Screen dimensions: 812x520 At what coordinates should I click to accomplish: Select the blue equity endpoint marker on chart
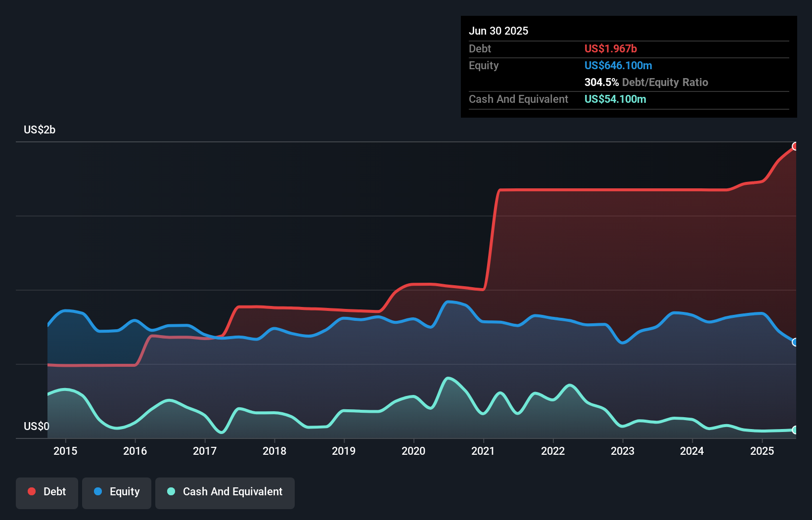tap(795, 342)
